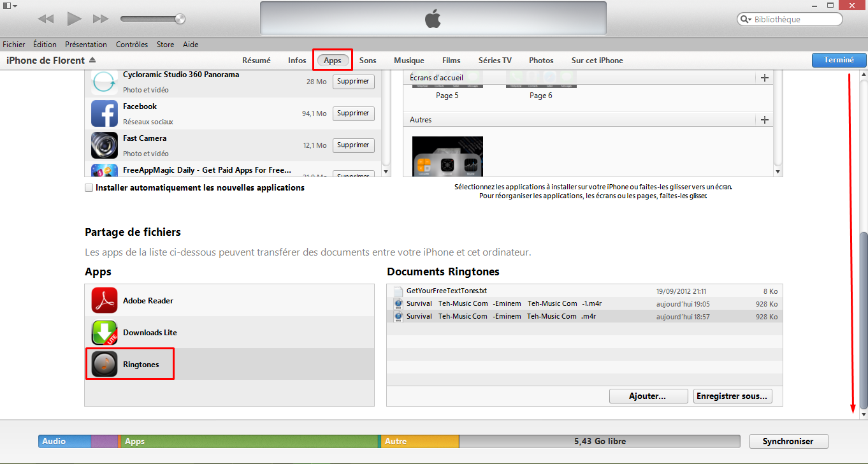The image size is (868, 464).
Task: Click the plus icon in the Autres row
Action: (765, 120)
